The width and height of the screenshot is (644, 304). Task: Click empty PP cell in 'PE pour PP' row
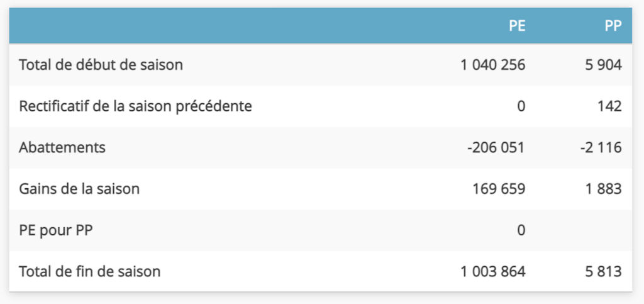(584, 230)
